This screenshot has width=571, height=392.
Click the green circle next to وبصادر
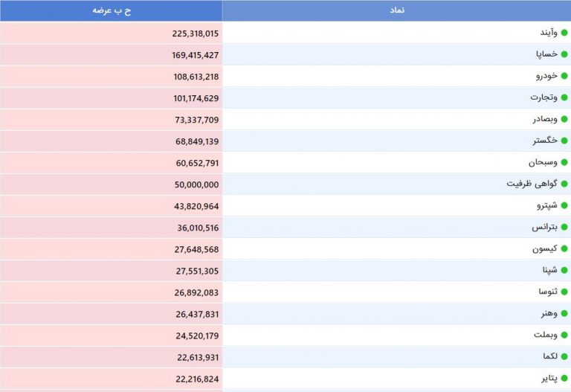coord(564,119)
